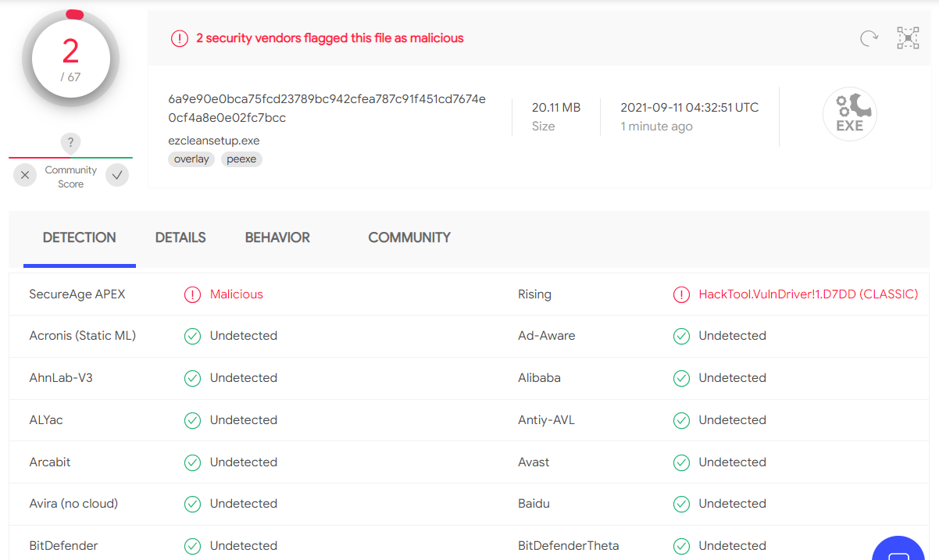Viewport: 939px width, 560px height.
Task: Click the alert icon beside Rising detection
Action: [x=681, y=294]
